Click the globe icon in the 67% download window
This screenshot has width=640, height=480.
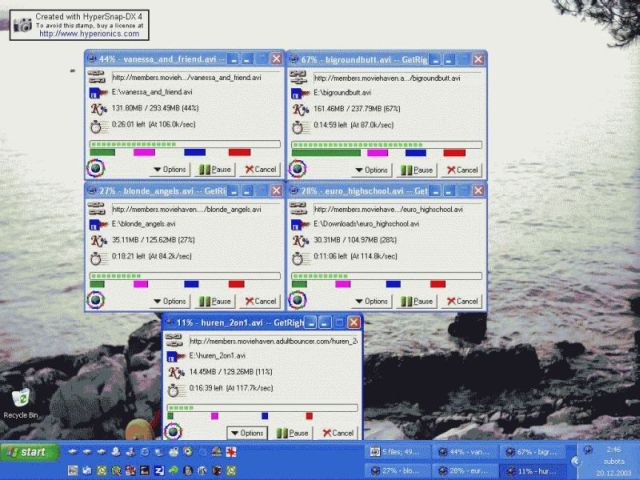(298, 168)
